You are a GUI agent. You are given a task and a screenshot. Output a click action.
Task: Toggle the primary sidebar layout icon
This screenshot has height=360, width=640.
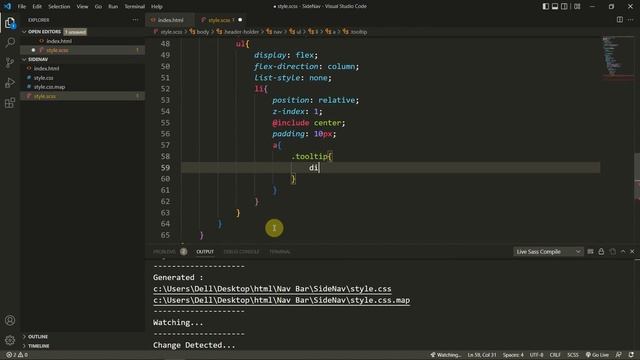546,7
